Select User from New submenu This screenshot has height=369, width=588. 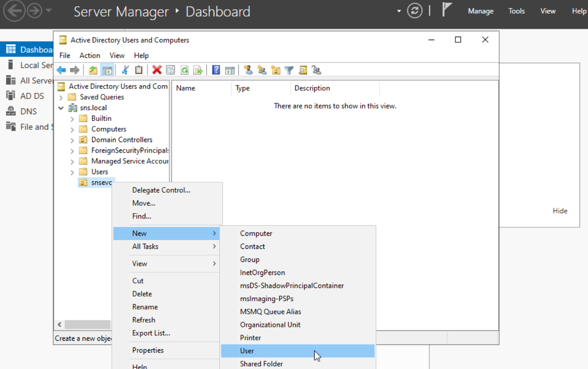click(x=298, y=351)
